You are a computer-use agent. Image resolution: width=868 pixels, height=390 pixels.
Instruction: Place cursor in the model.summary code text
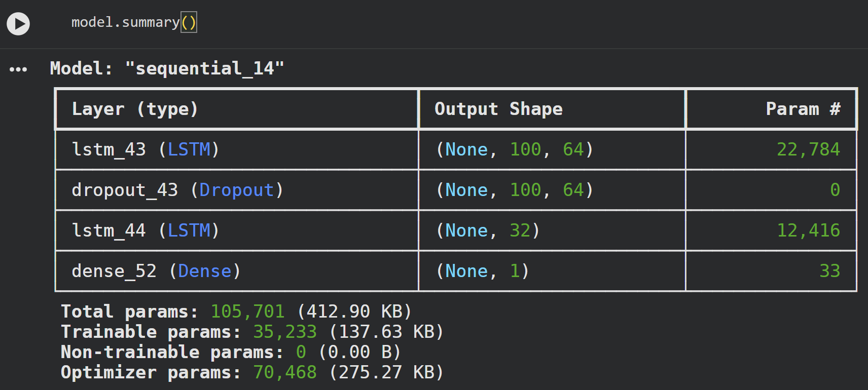coord(125,22)
